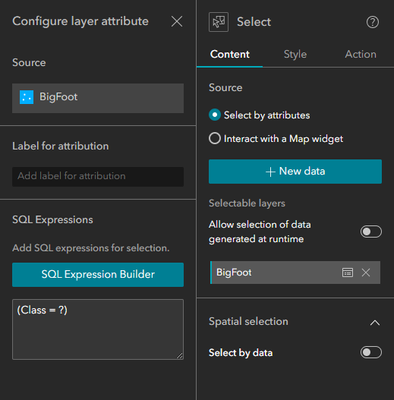Open the Select widget help icon
Screen dimensions: 394x400
point(372,22)
